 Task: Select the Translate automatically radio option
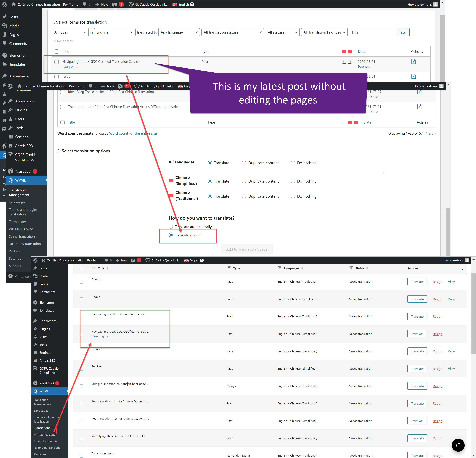[x=171, y=227]
